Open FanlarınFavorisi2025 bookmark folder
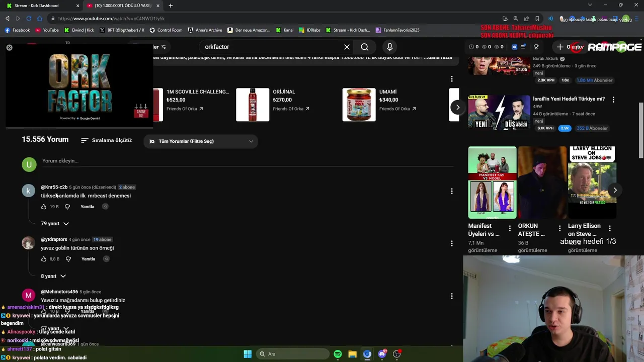This screenshot has width=644, height=362. 397,30
